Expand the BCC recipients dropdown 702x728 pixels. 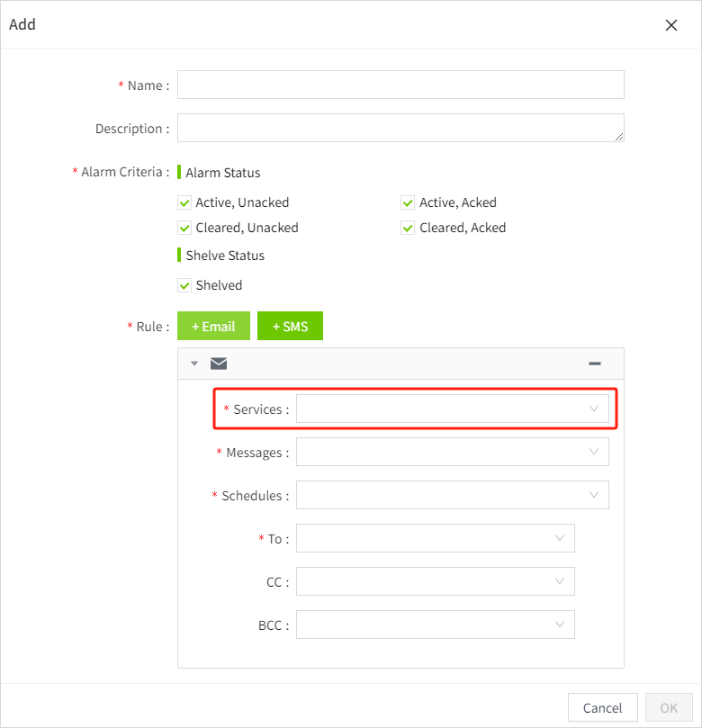point(435,625)
